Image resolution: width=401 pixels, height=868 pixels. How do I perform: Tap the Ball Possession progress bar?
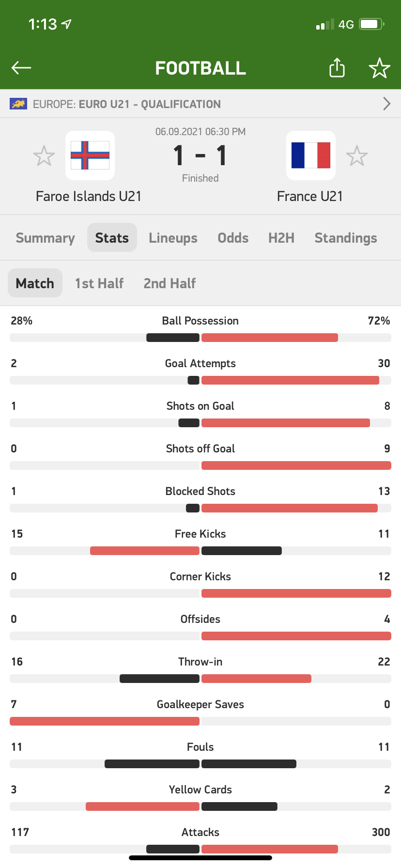pyautogui.click(x=200, y=338)
